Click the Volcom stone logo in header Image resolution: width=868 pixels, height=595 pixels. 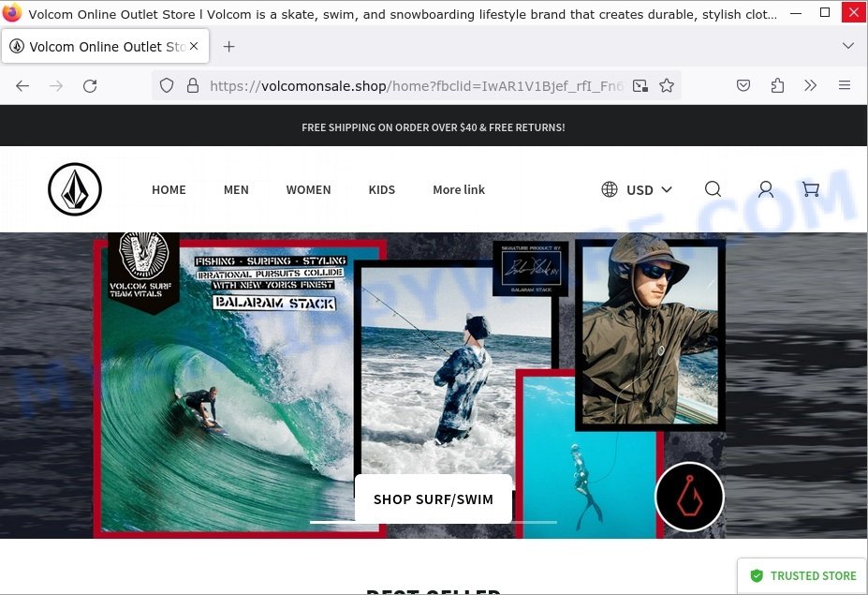[x=75, y=189]
